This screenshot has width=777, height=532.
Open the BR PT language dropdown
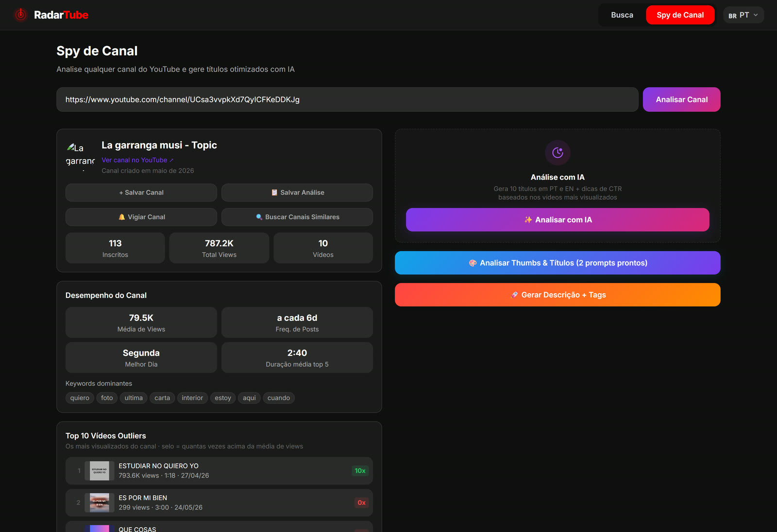[x=743, y=15]
